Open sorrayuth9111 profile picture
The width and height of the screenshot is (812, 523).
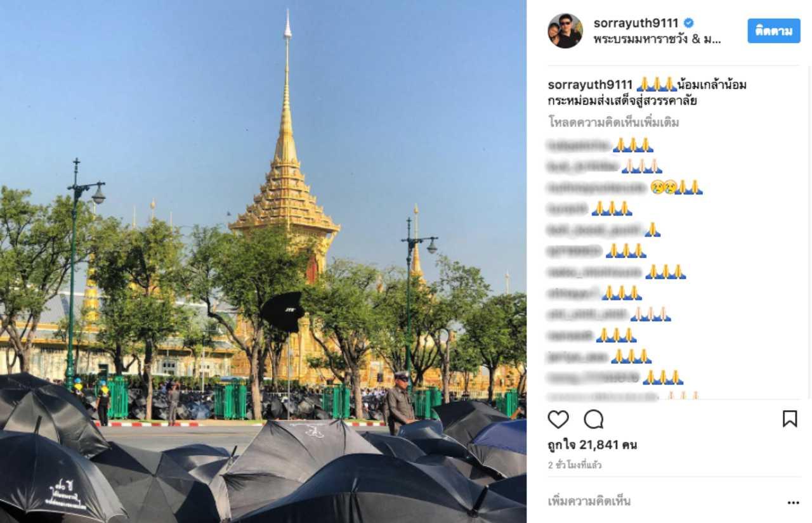(x=565, y=31)
